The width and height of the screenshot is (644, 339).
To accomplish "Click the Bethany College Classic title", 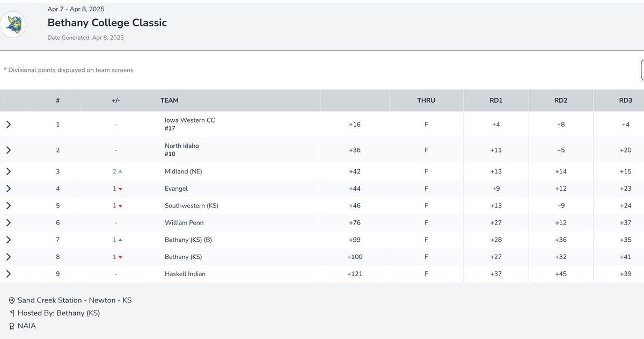I will click(107, 23).
